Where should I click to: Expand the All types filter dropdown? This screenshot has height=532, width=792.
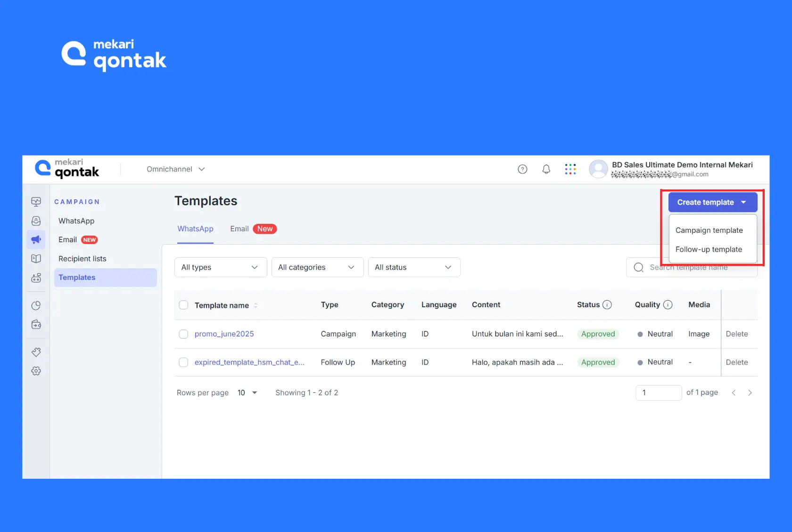(x=220, y=267)
